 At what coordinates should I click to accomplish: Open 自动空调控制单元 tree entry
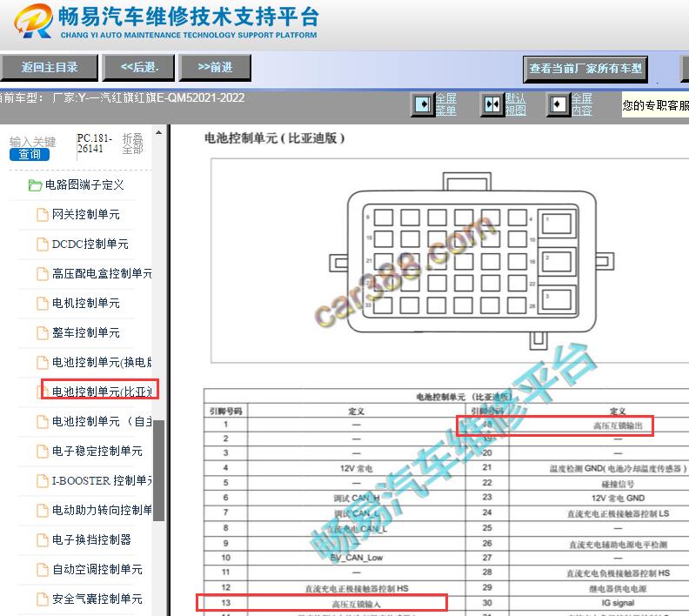point(97,569)
